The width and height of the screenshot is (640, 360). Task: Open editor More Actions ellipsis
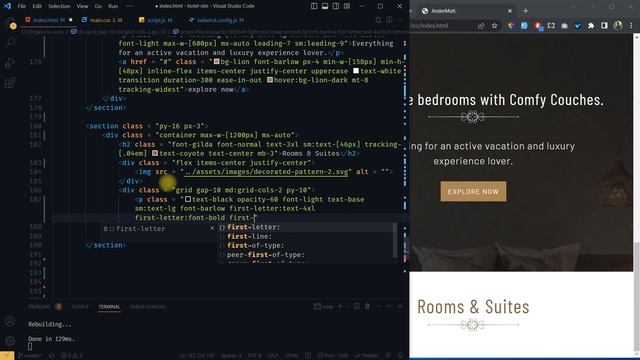click(x=400, y=20)
